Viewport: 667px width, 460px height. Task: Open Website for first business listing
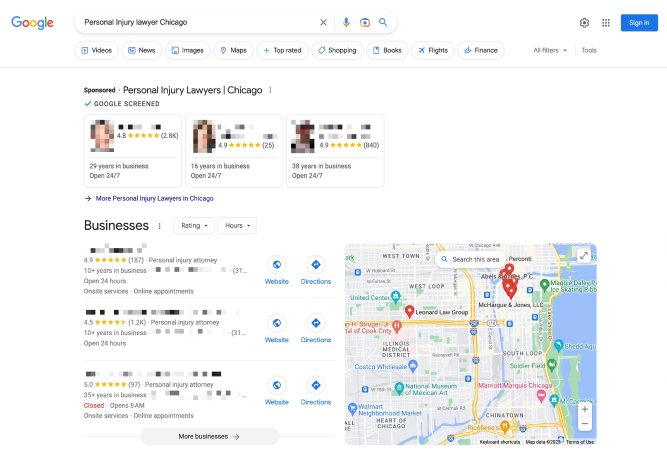[x=277, y=270]
